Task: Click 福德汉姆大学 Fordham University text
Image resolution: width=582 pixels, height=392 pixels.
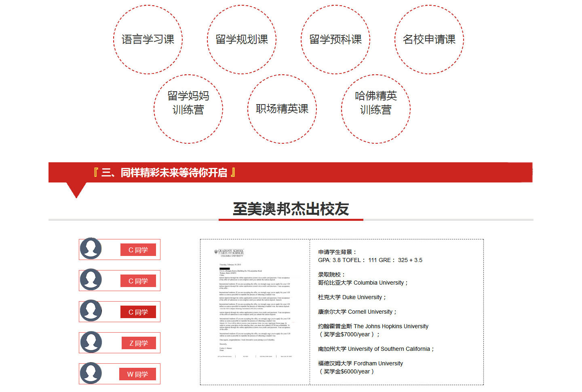Action: (361, 363)
